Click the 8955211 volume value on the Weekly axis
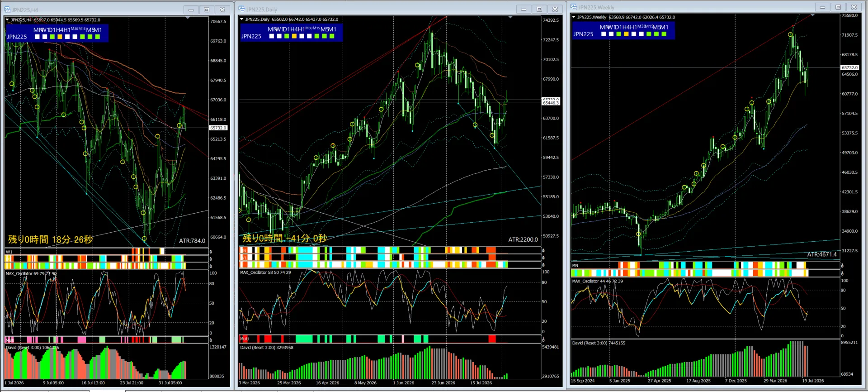 tap(849, 343)
